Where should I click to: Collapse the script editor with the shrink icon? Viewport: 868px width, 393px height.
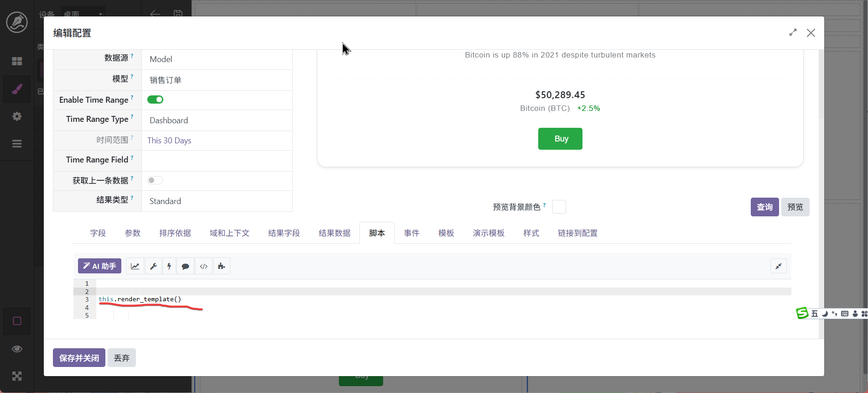point(778,266)
